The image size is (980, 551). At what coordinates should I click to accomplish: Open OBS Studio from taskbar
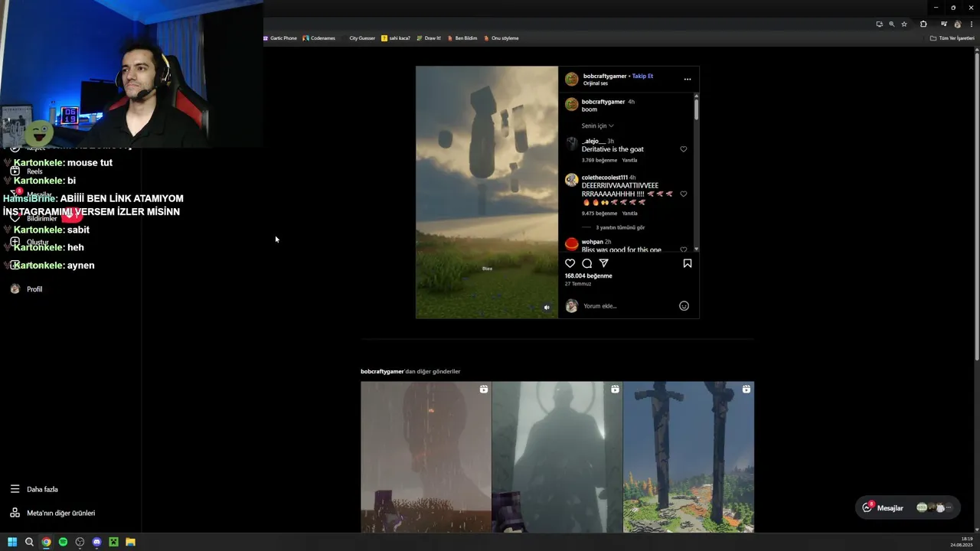80,542
